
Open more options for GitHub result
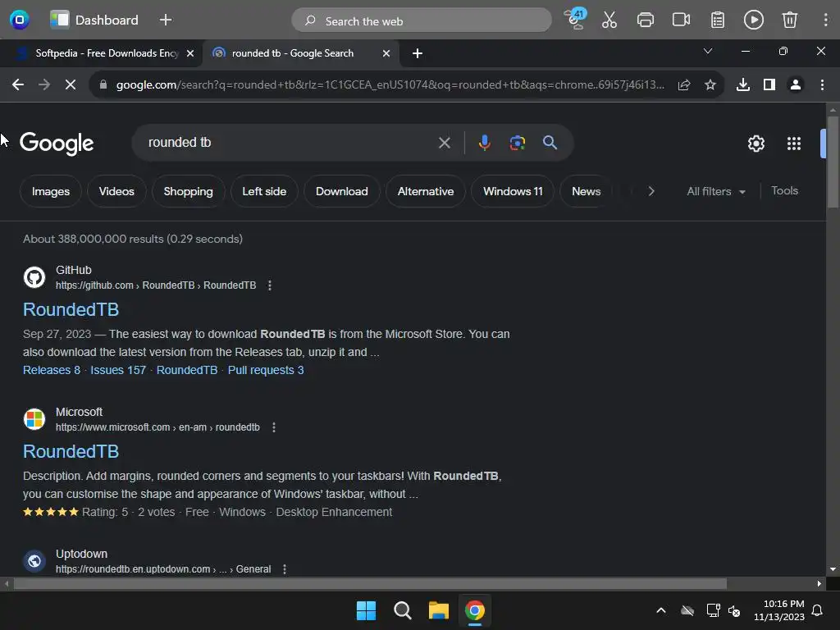tap(269, 285)
